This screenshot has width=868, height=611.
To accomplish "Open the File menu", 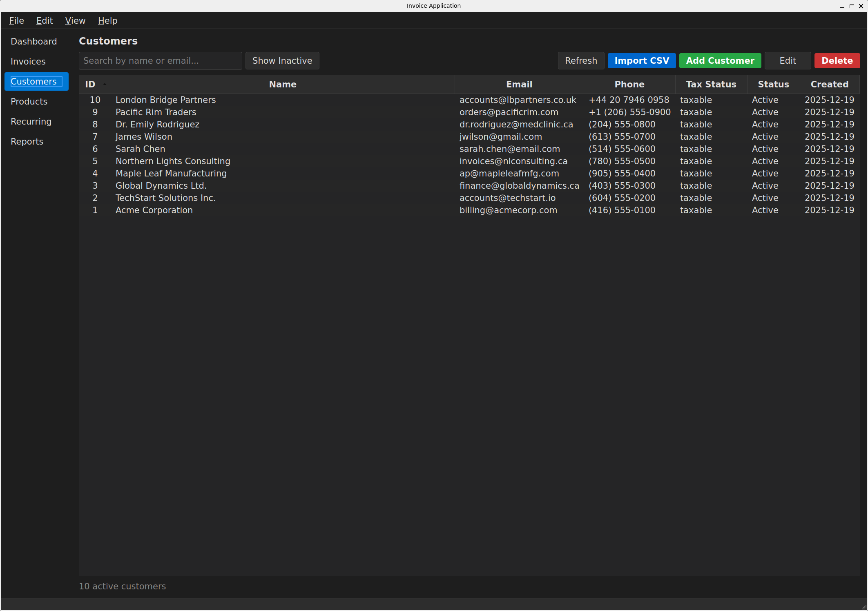I will pyautogui.click(x=16, y=20).
